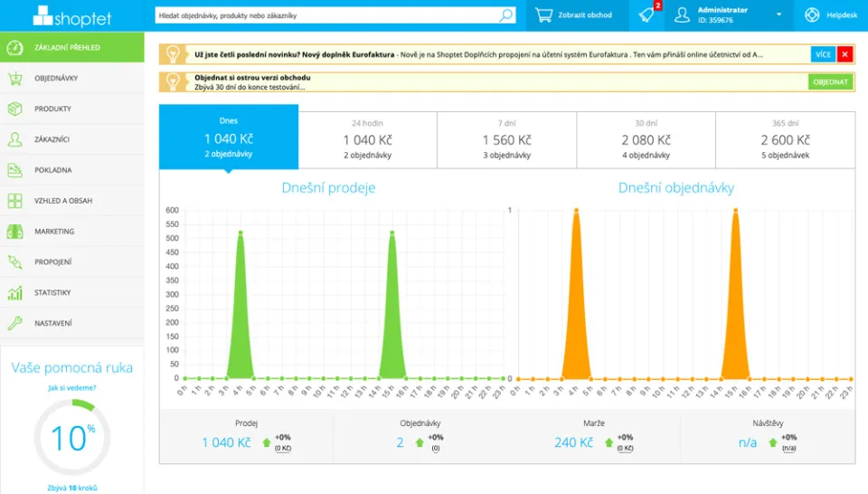
Task: Click Propojení label in sidebar
Action: pyautogui.click(x=53, y=262)
